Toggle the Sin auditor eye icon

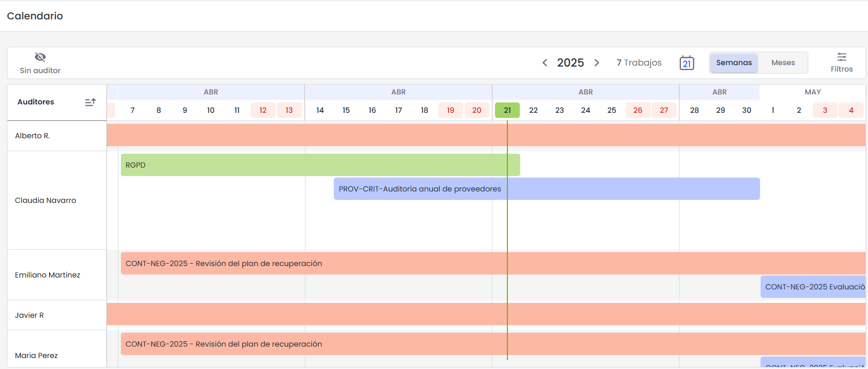[40, 57]
